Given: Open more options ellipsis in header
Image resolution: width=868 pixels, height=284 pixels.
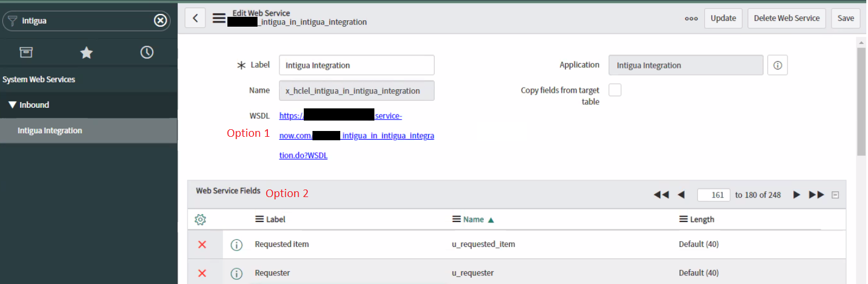Looking at the screenshot, I should point(691,18).
